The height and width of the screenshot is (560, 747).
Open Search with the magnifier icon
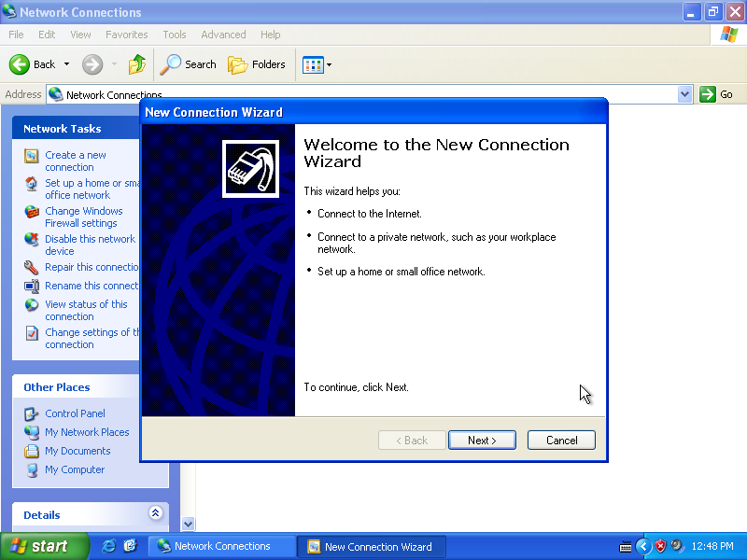pos(170,64)
